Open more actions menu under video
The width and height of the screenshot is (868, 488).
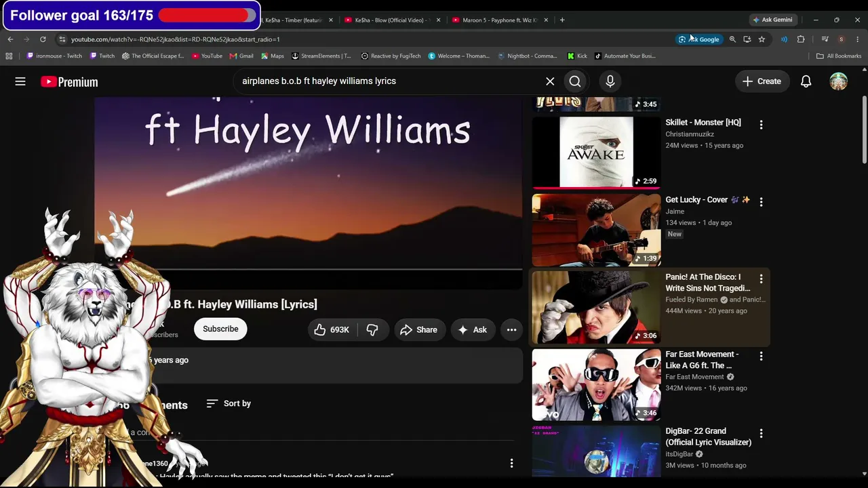512,329
